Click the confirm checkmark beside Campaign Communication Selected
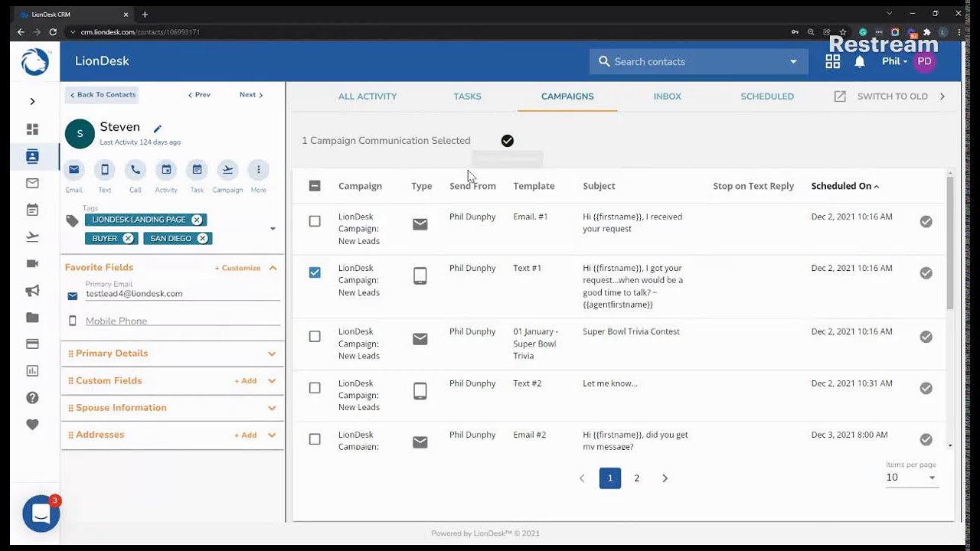The height and width of the screenshot is (551, 980). point(508,141)
